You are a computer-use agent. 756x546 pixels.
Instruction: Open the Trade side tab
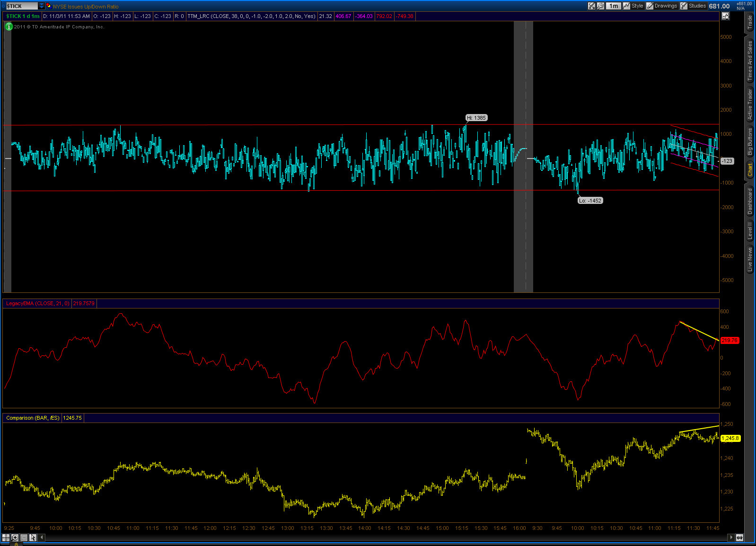click(750, 22)
